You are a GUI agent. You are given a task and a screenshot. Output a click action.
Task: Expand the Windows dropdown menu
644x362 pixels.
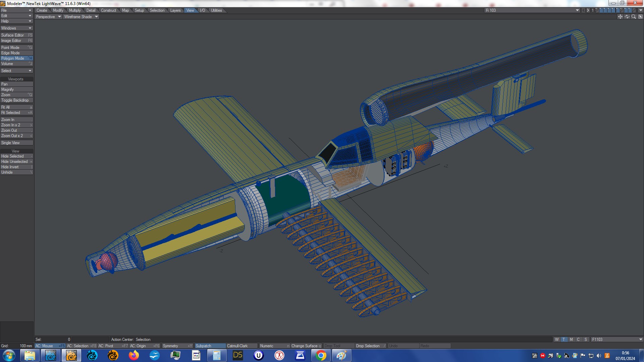(16, 28)
